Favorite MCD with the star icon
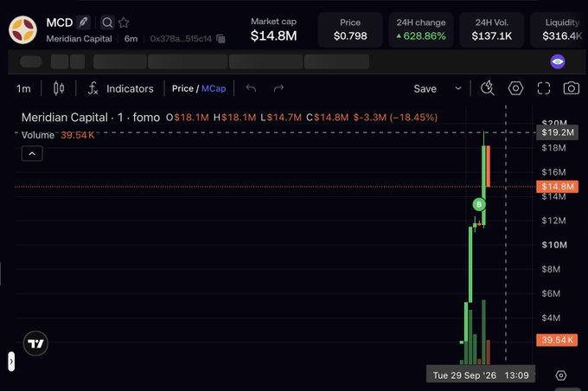 [124, 22]
